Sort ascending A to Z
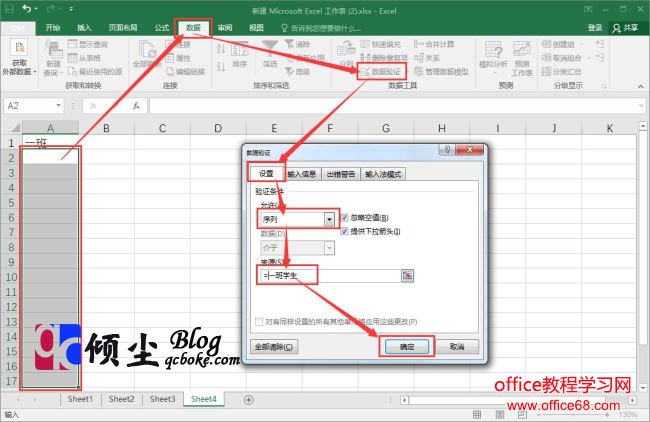Image resolution: width=650 pixels, height=422 pixels. [x=221, y=49]
